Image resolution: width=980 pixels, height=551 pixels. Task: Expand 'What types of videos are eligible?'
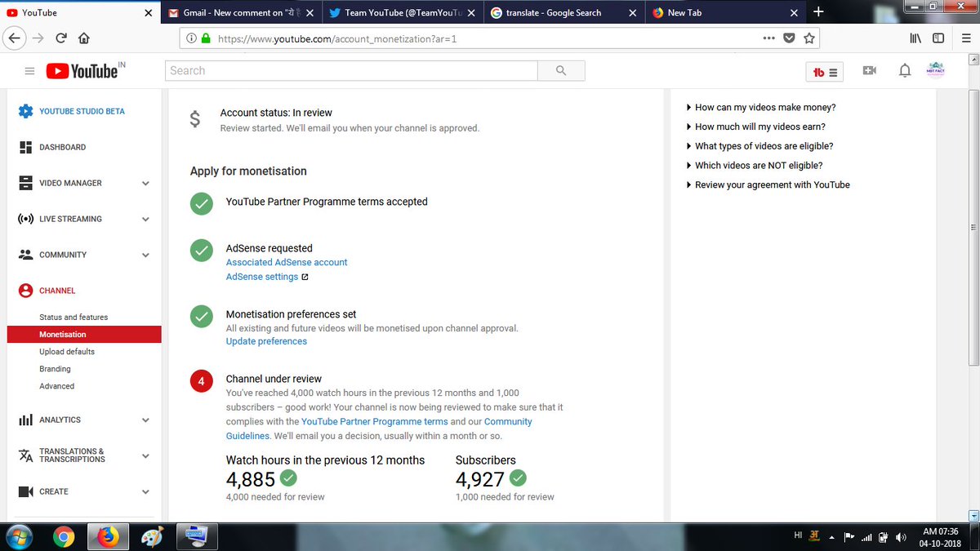tap(760, 146)
